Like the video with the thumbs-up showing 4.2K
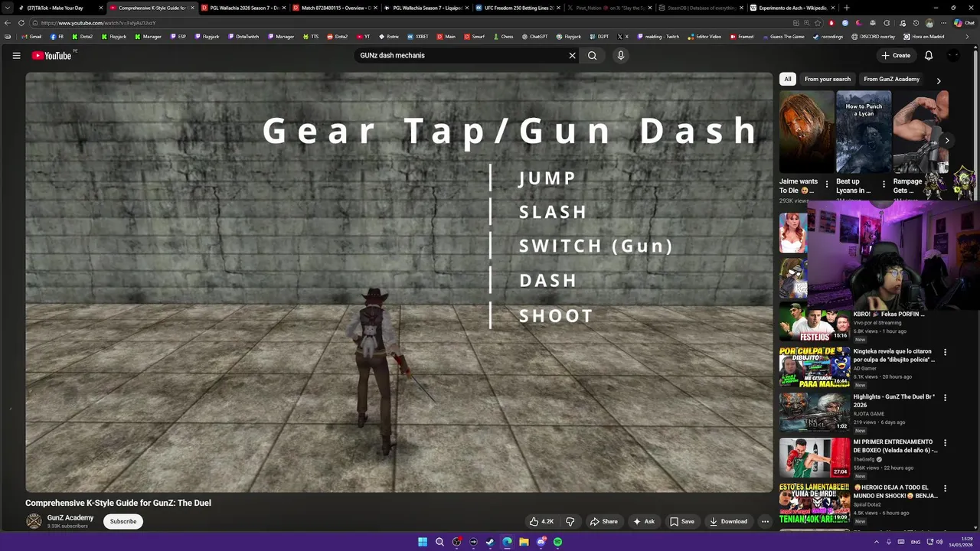 541,521
